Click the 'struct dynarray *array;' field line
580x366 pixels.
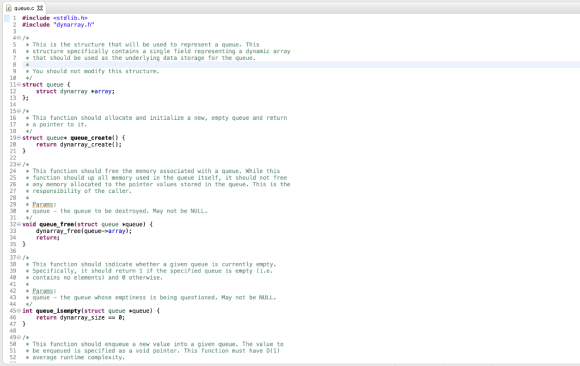[75, 91]
